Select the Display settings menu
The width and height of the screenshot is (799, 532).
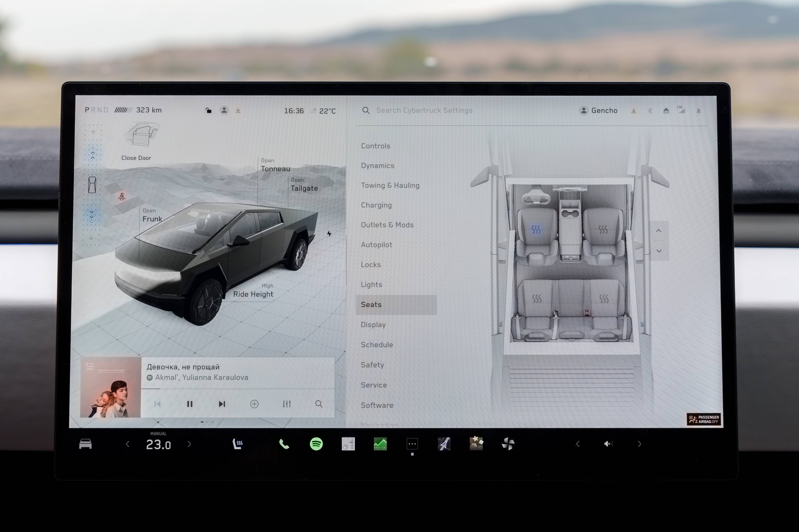(x=373, y=325)
